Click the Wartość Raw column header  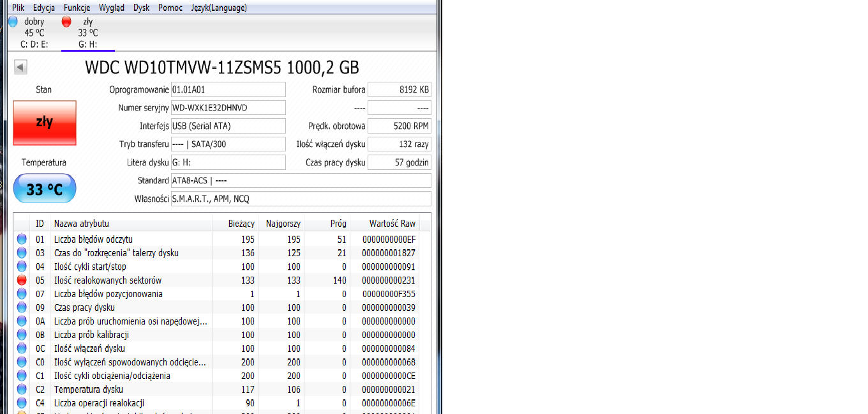point(384,224)
